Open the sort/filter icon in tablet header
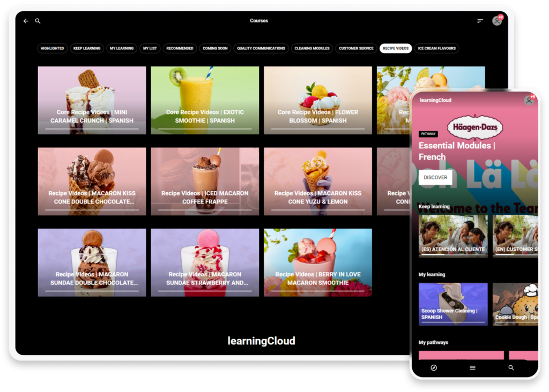This screenshot has width=549, height=392. (x=480, y=21)
